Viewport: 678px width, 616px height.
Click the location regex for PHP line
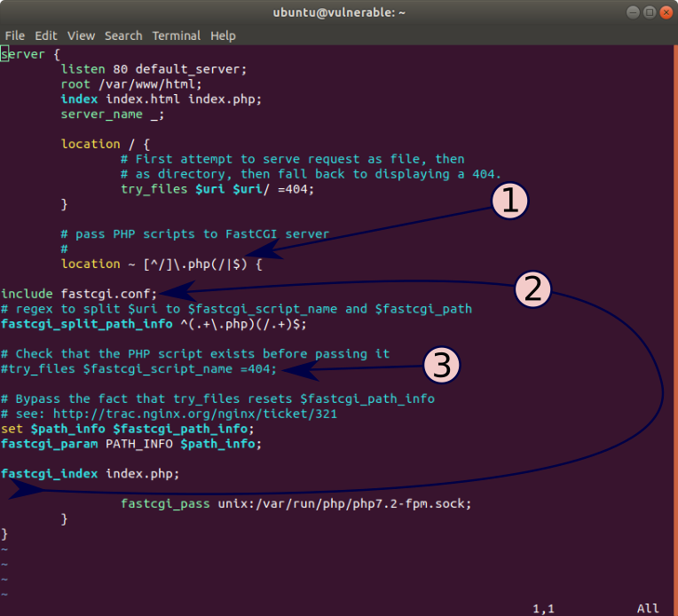pyautogui.click(x=161, y=264)
